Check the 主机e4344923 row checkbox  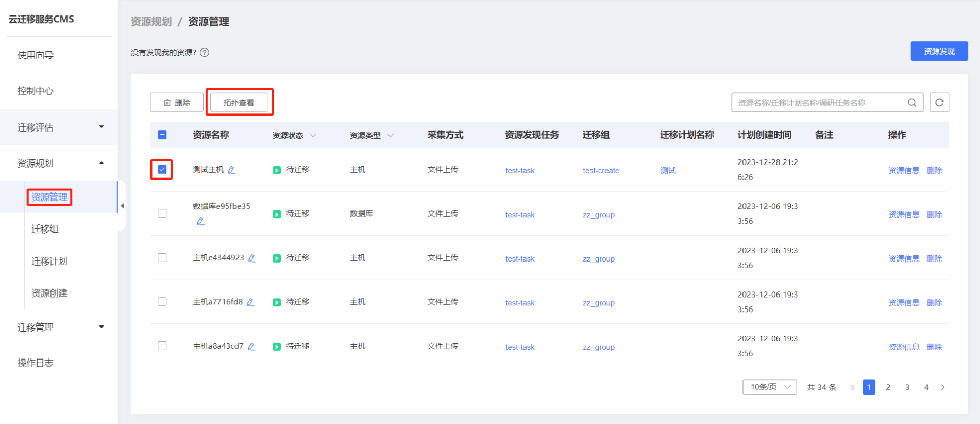click(162, 257)
